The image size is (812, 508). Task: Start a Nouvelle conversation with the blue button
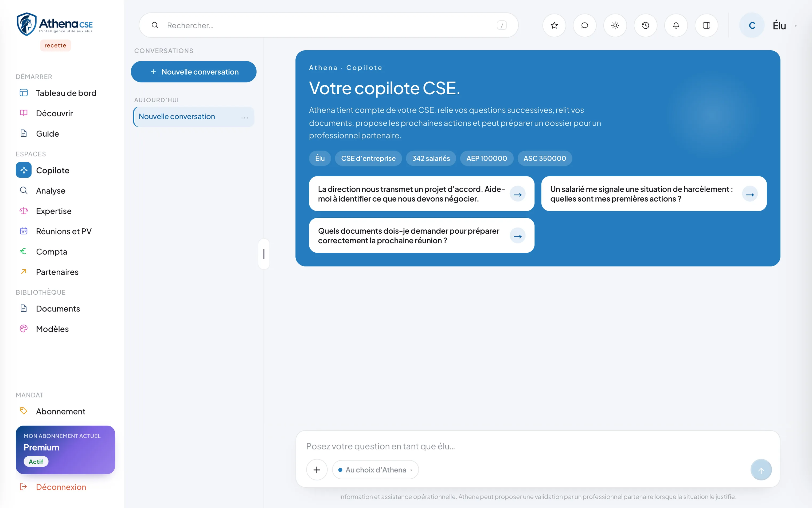(194, 72)
